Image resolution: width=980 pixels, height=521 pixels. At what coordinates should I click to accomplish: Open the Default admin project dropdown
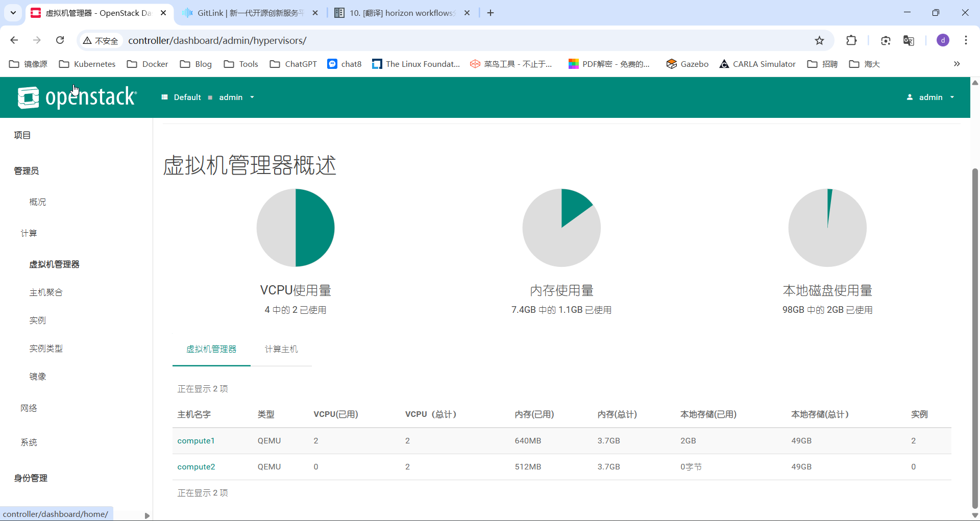pos(207,97)
